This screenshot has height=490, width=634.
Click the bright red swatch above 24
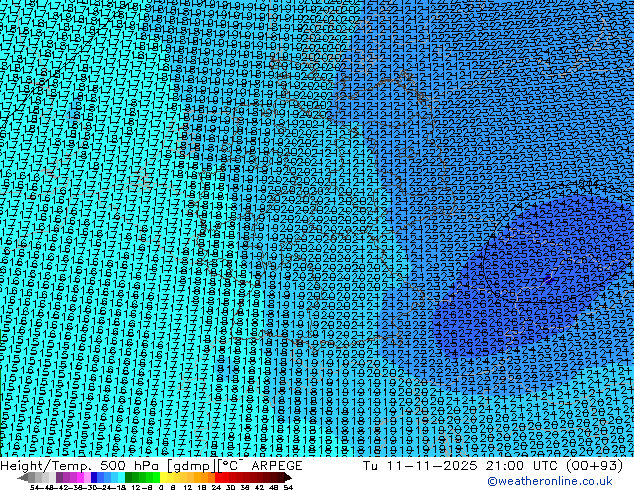[218, 477]
